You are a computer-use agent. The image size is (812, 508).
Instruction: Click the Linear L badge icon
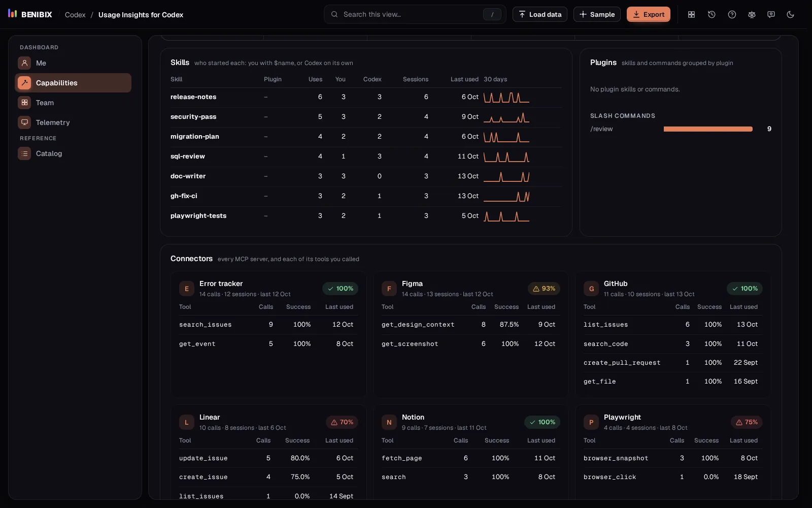(187, 422)
